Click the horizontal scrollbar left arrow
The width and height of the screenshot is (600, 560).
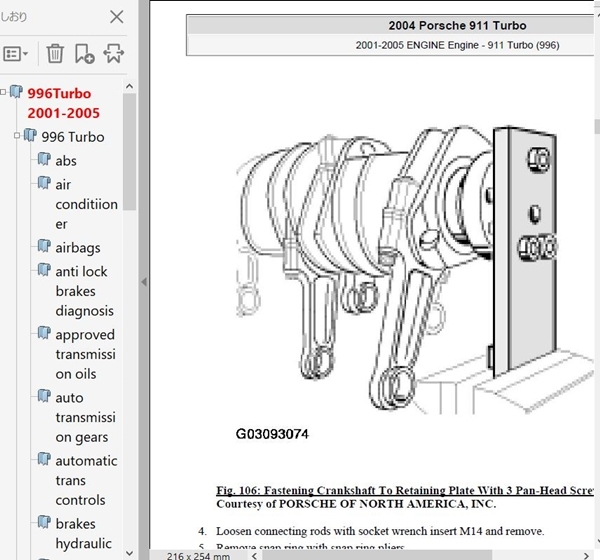tap(254, 556)
